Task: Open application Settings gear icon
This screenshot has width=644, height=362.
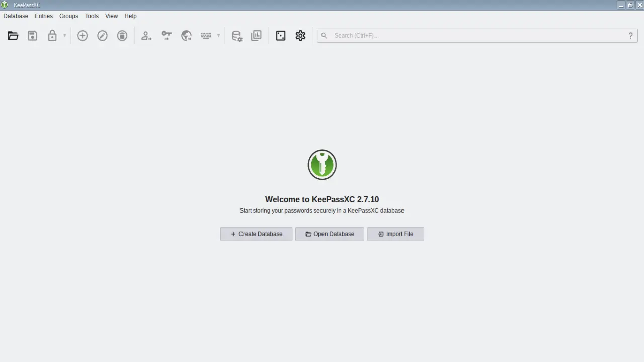Action: pyautogui.click(x=300, y=36)
